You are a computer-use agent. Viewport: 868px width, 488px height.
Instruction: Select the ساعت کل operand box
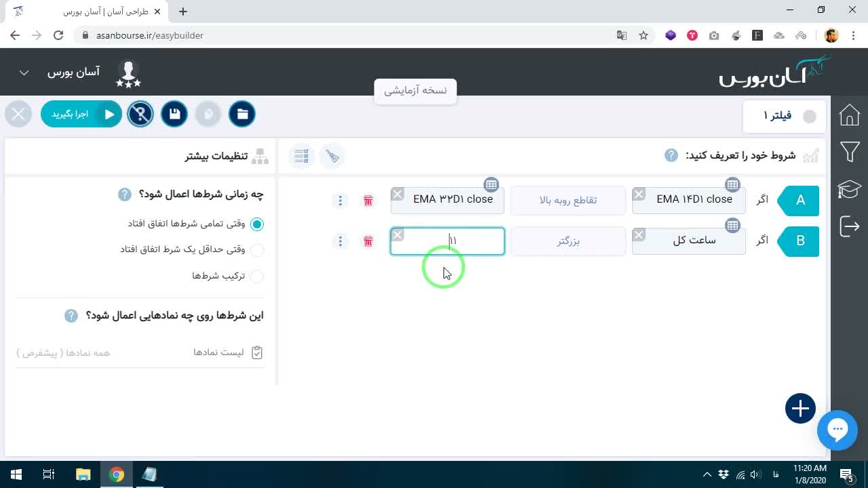coord(689,241)
